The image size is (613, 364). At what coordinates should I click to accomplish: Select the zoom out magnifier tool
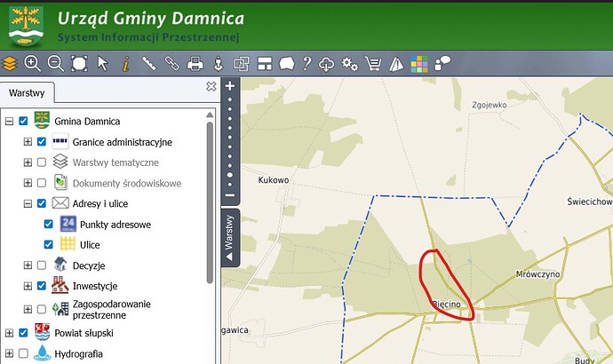(55, 63)
